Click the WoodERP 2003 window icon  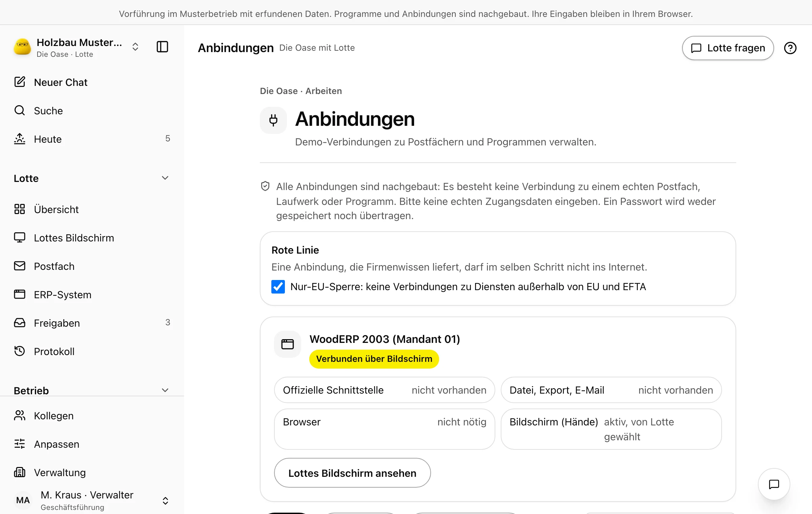pos(288,344)
